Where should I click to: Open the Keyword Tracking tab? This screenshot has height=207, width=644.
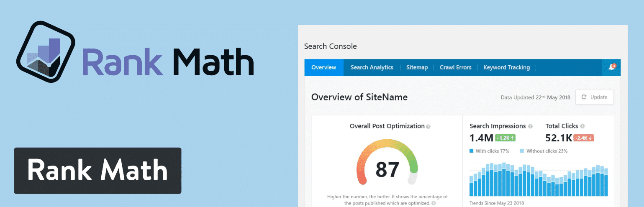[x=506, y=67]
